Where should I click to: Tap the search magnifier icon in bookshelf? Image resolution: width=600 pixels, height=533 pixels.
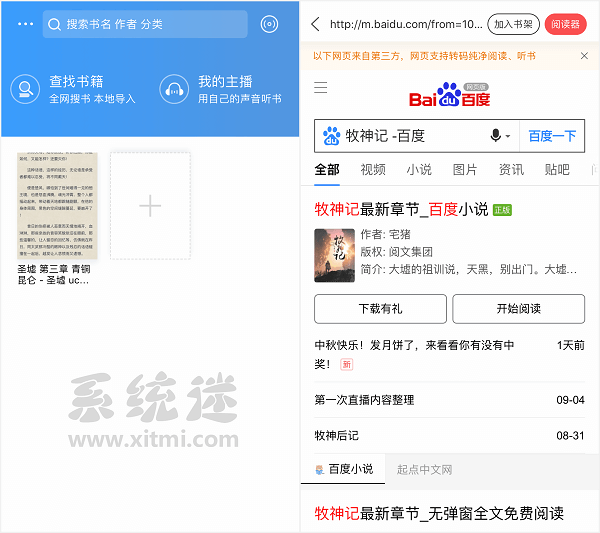(54, 24)
